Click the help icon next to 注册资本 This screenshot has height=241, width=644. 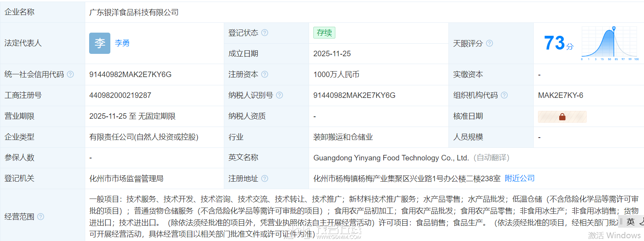(x=265, y=74)
